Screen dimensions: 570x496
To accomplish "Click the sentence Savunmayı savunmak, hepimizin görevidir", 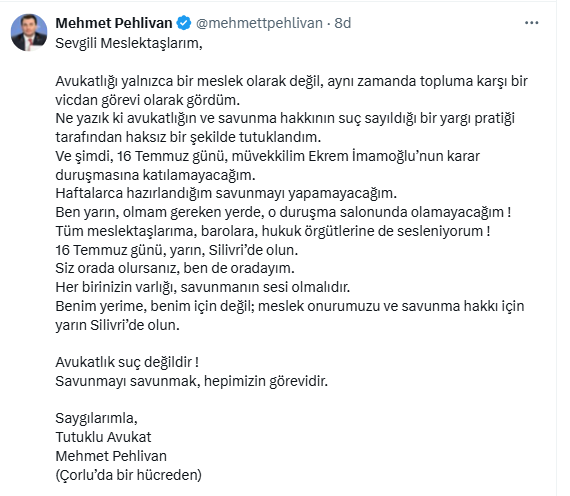I will [192, 381].
